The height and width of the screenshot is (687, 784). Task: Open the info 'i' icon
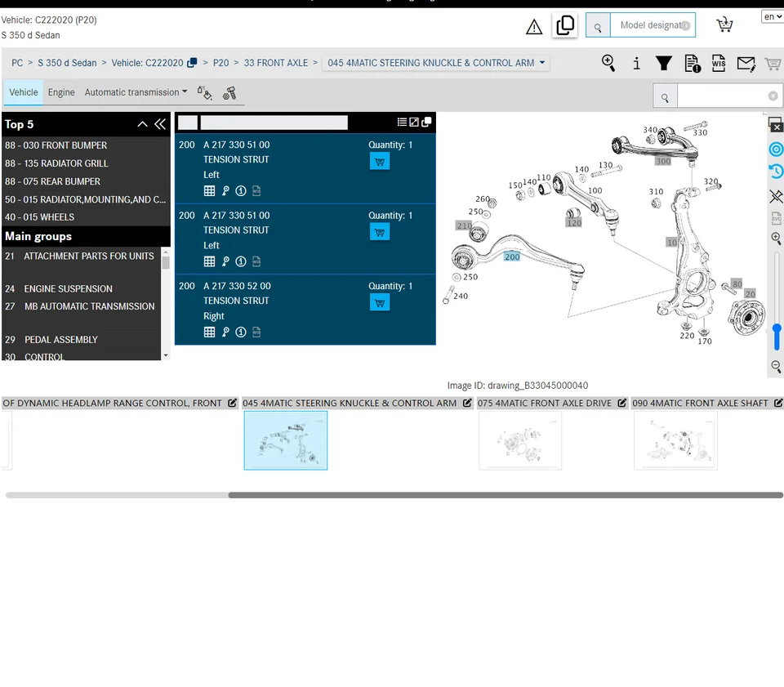[x=636, y=64]
